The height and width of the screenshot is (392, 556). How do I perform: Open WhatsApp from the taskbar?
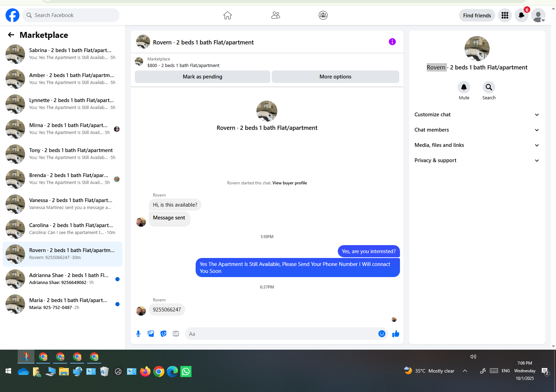coord(186,372)
